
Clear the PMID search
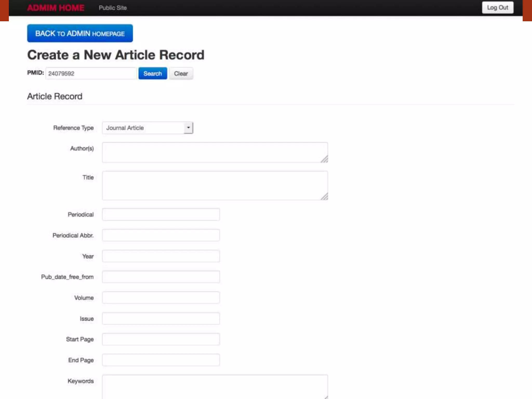pyautogui.click(x=181, y=74)
